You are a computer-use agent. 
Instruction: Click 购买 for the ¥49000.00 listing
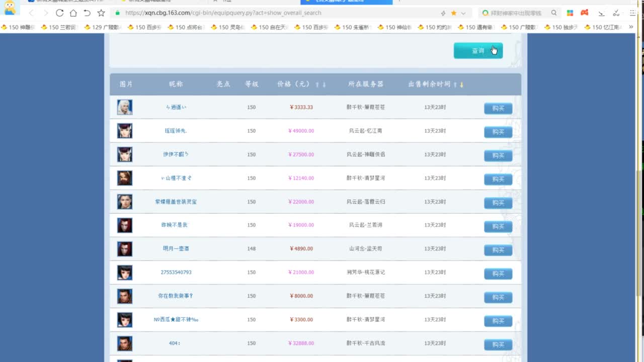(x=498, y=132)
